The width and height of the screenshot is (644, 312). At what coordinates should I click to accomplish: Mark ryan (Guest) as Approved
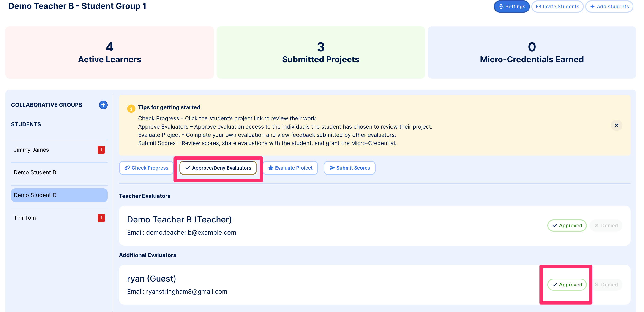(567, 285)
